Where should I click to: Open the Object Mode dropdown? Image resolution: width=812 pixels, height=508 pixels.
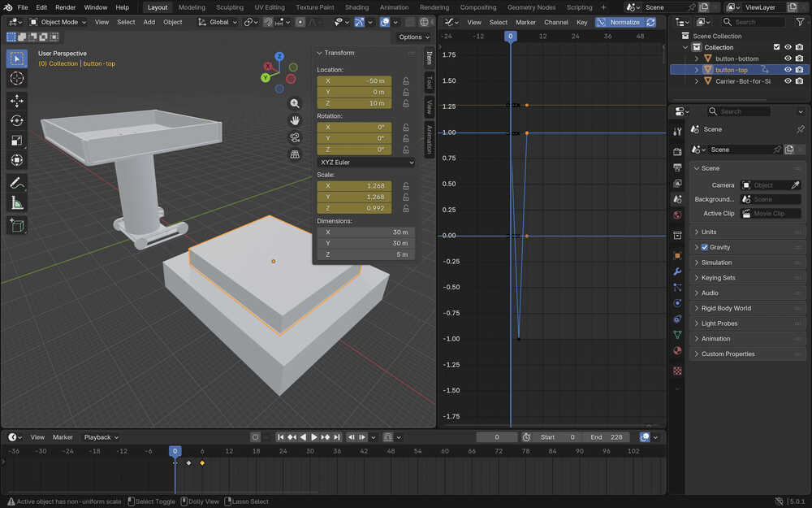click(58, 22)
